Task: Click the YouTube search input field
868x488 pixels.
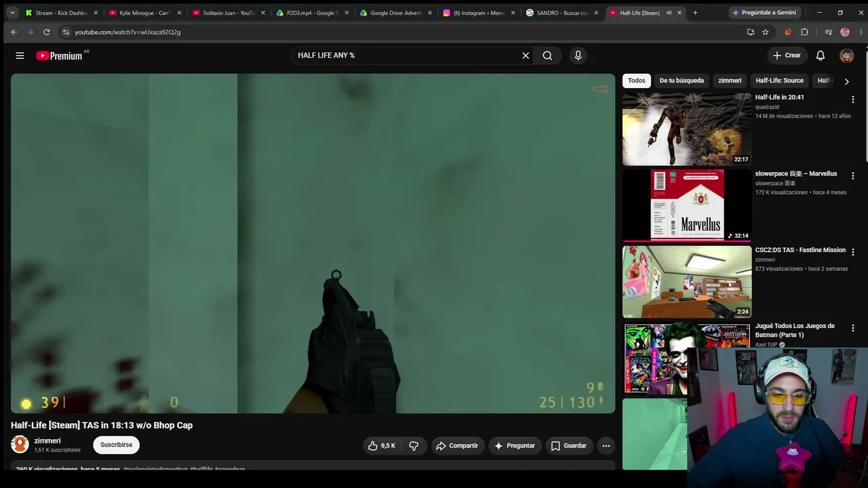Action: (x=407, y=56)
